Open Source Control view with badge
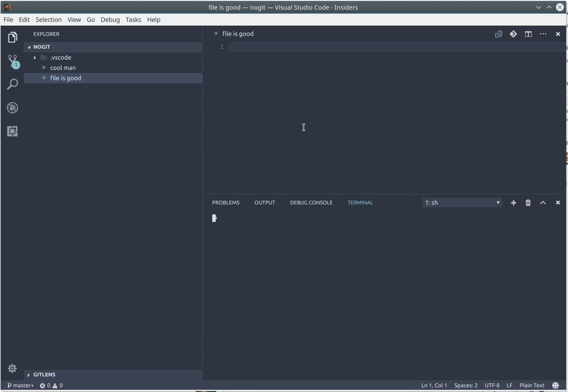This screenshot has width=568, height=392. pyautogui.click(x=13, y=61)
